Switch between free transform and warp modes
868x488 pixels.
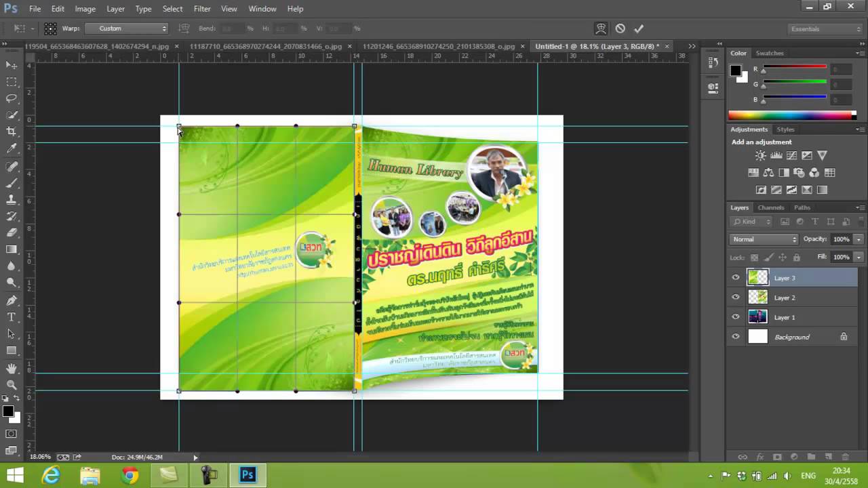[x=601, y=28]
